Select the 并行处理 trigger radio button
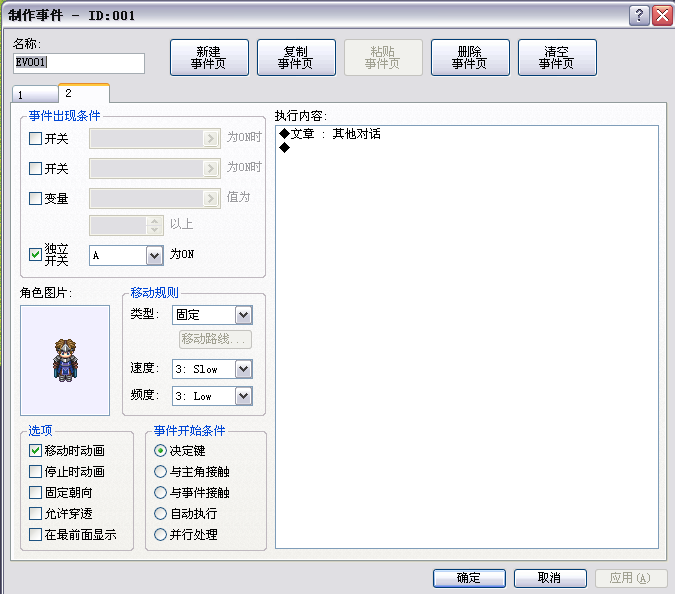Image resolution: width=675 pixels, height=594 pixels. 160,535
